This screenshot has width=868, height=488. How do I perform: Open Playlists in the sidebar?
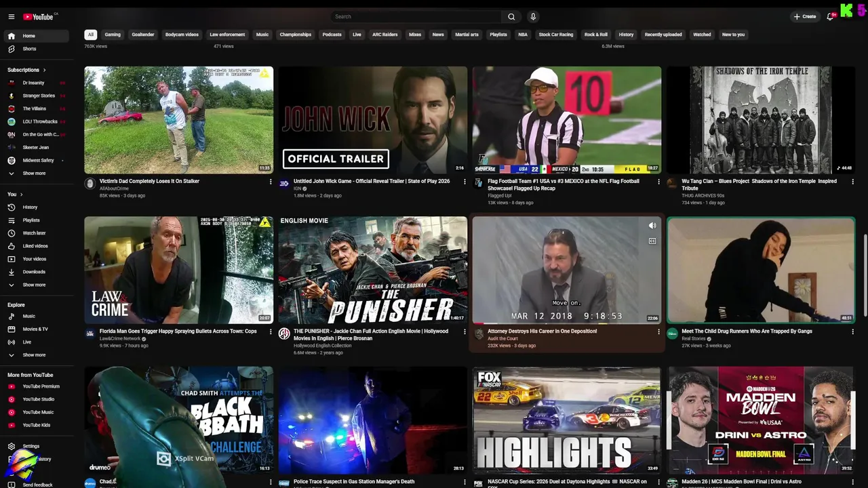(x=37, y=220)
